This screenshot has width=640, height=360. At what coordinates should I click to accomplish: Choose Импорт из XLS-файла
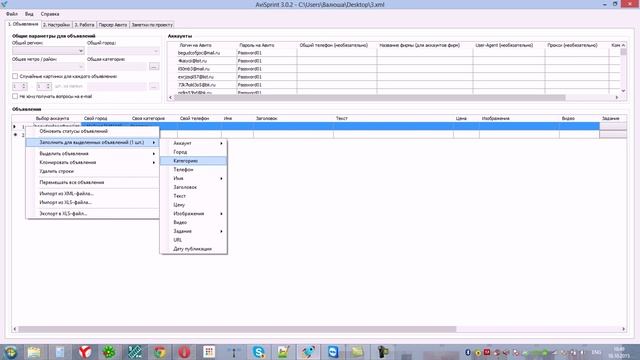click(x=92, y=202)
